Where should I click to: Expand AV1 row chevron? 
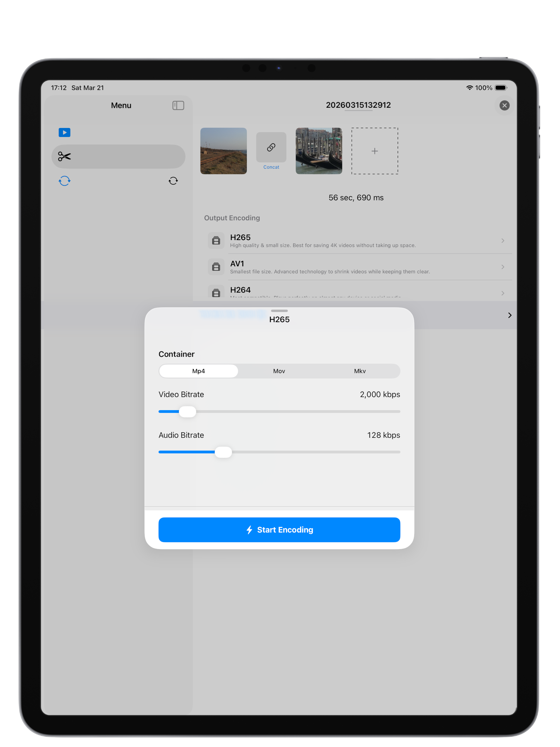click(x=503, y=267)
